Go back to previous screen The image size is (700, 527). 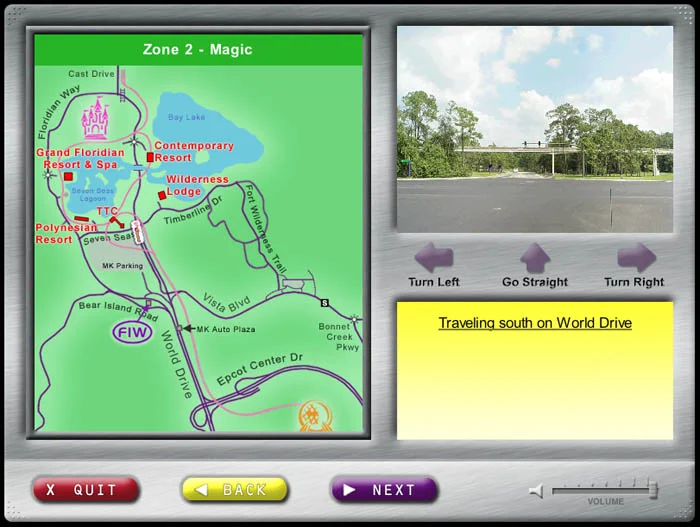(235, 490)
